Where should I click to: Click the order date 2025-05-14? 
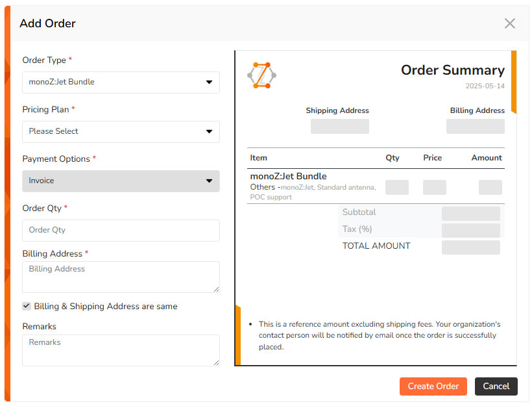click(x=485, y=86)
